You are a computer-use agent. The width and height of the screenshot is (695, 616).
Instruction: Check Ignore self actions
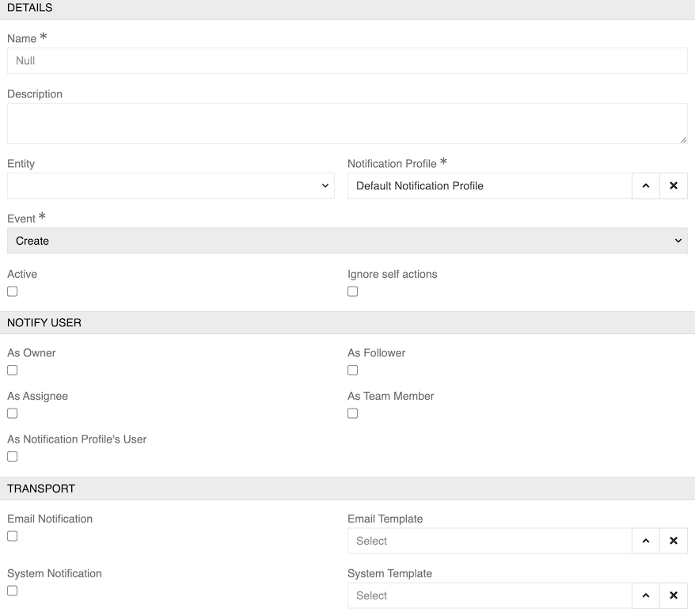(353, 291)
